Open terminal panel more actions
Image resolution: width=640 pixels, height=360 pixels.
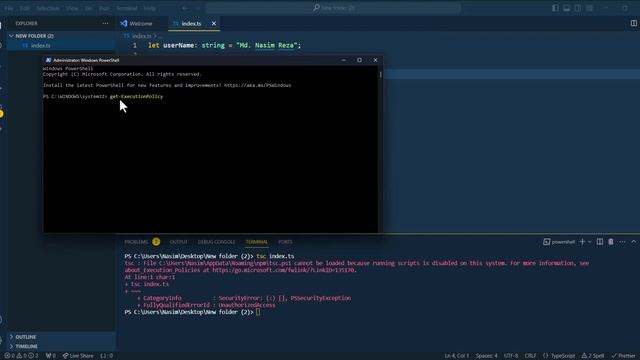622,242
